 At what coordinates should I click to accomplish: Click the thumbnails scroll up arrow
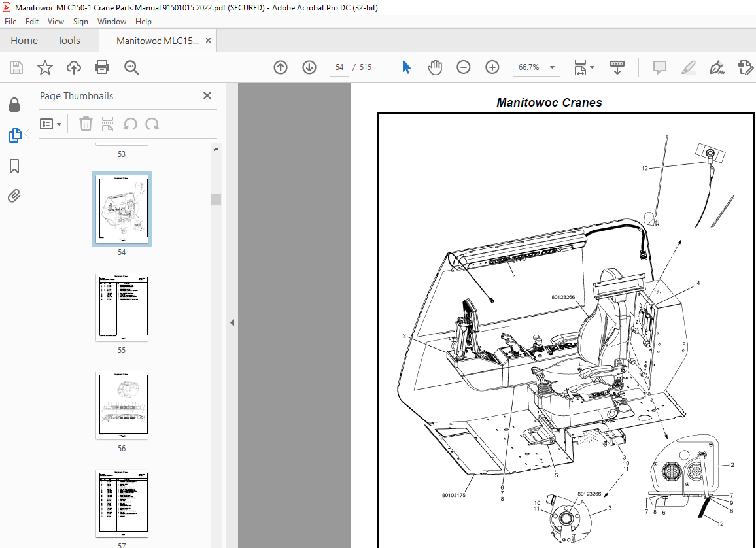pos(216,149)
